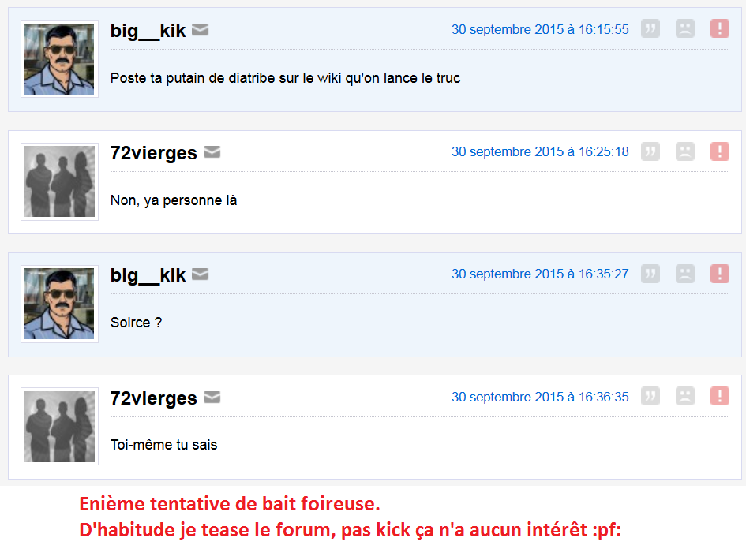Report 72vierges' 16:25:18 post
Viewport: 746px width, 560px height.
point(719,151)
